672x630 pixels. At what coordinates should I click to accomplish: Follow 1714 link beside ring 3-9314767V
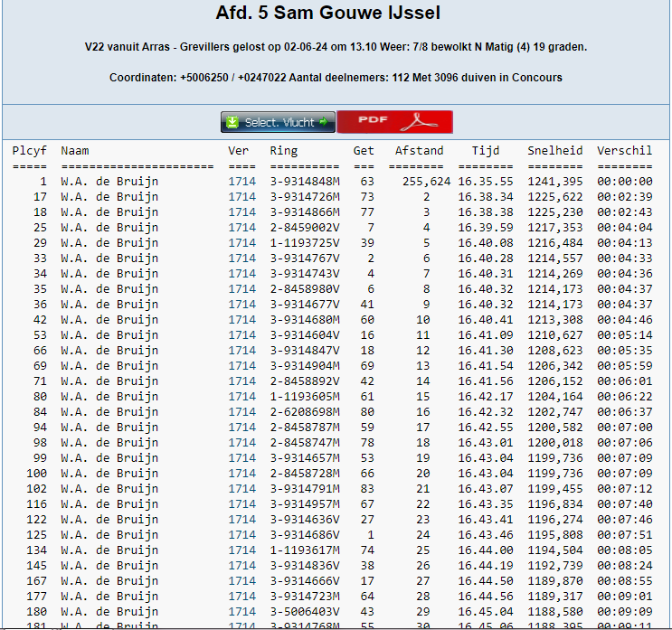point(241,259)
